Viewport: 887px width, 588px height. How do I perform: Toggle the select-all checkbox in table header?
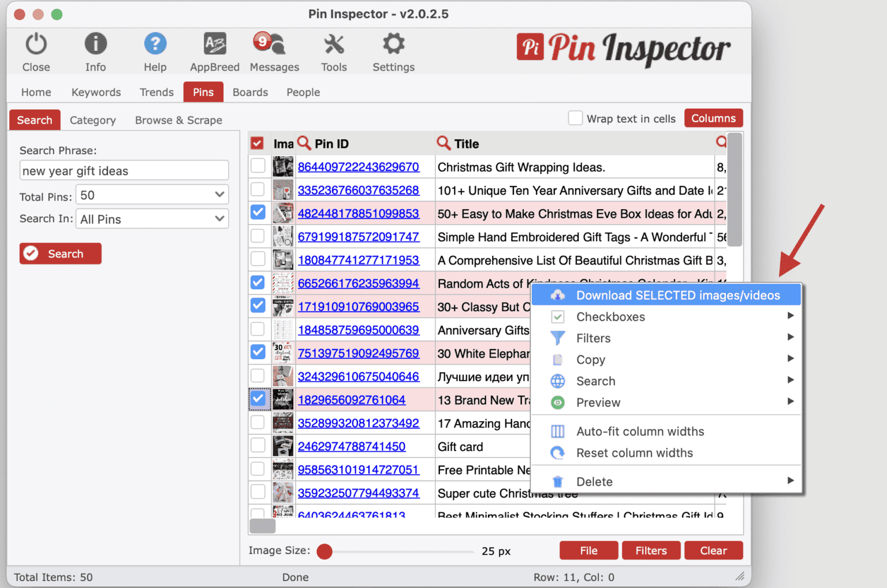[x=258, y=143]
